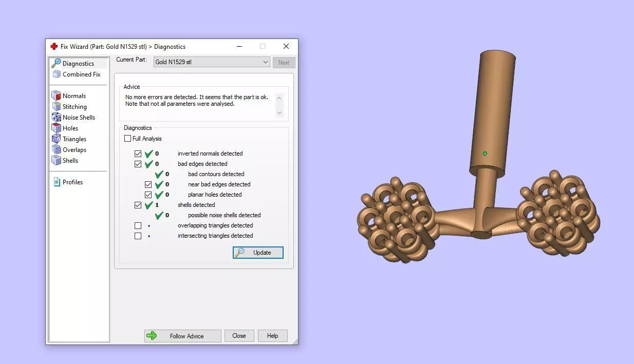
Task: Open Combined Fix page label
Action: 81,74
